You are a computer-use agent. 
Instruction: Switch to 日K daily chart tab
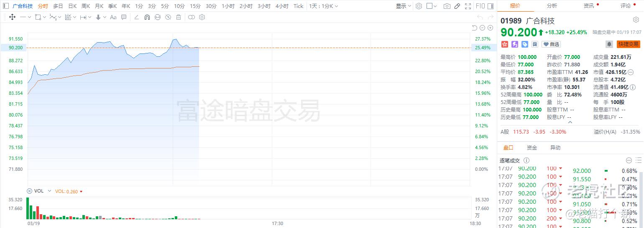pyautogui.click(x=72, y=6)
